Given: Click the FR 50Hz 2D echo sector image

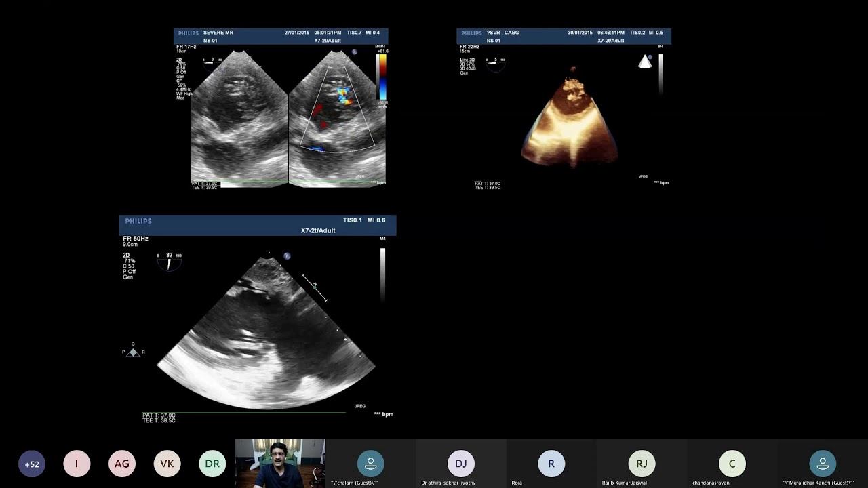Looking at the screenshot, I should coord(266,332).
